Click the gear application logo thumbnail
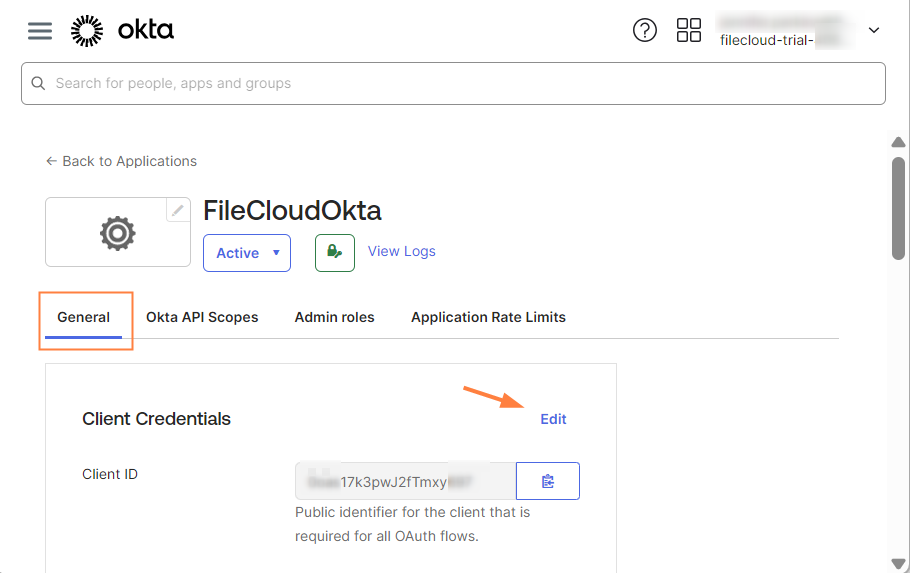 tap(117, 233)
